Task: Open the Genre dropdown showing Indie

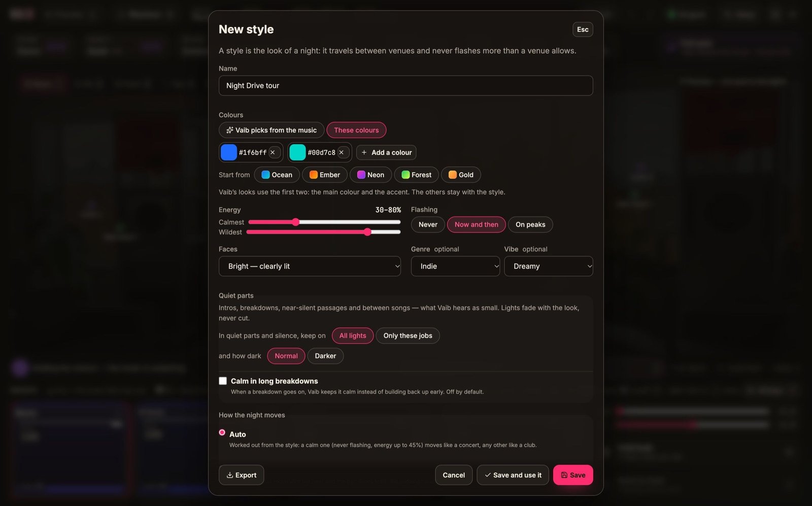Action: click(x=455, y=266)
